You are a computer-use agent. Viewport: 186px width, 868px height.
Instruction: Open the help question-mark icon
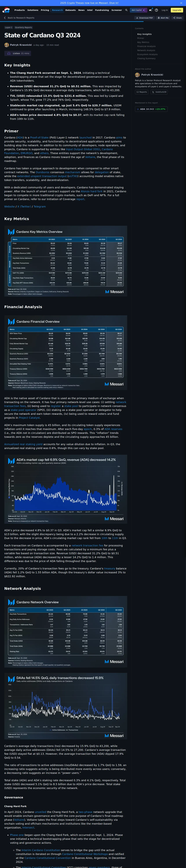tap(156, 10)
